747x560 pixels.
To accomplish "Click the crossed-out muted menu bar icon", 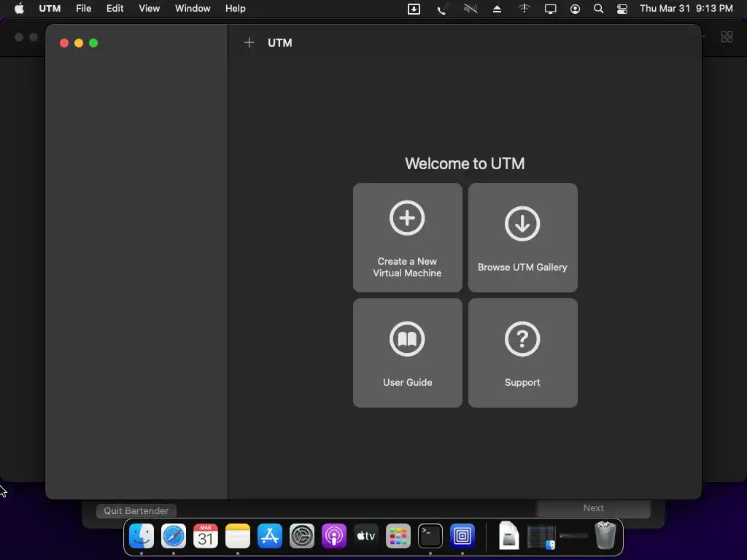I will click(x=471, y=9).
